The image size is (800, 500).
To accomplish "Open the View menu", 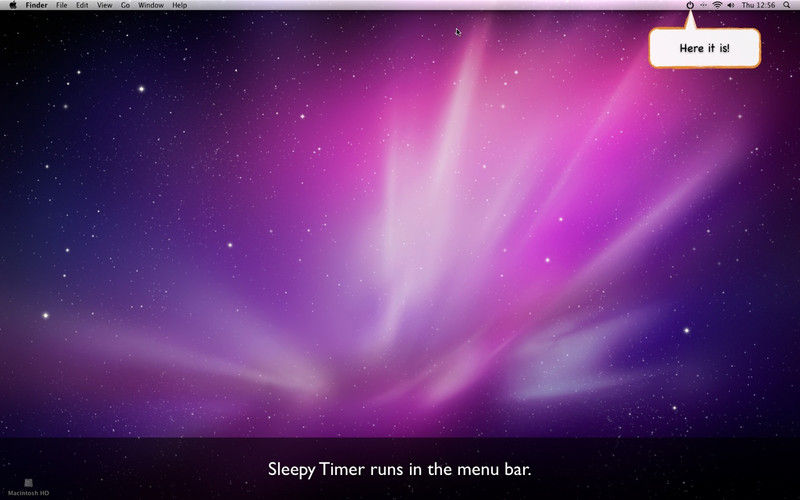I will point(105,5).
